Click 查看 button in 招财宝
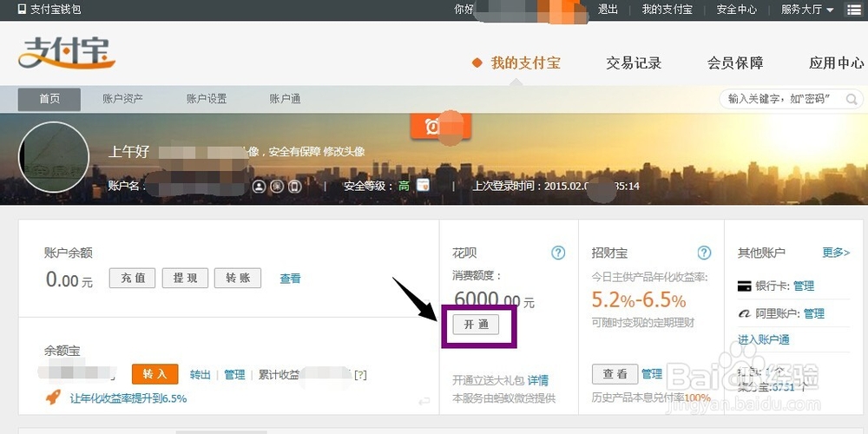The image size is (868, 434). point(615,374)
